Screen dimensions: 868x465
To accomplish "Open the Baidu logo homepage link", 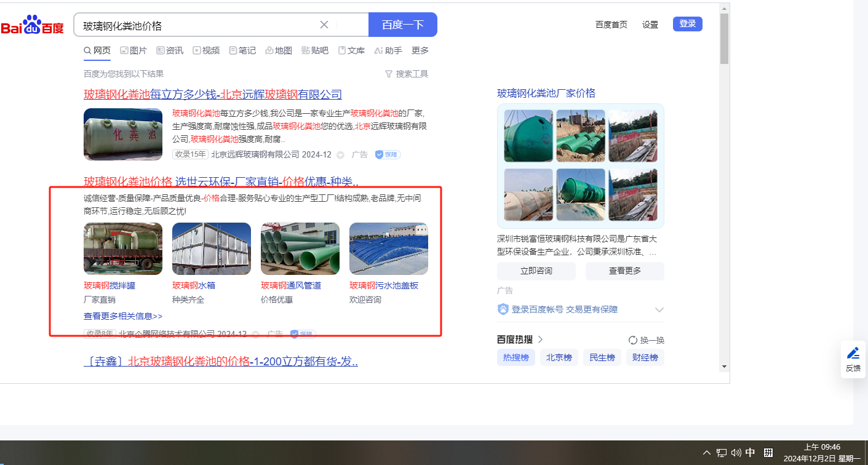I will click(x=32, y=25).
